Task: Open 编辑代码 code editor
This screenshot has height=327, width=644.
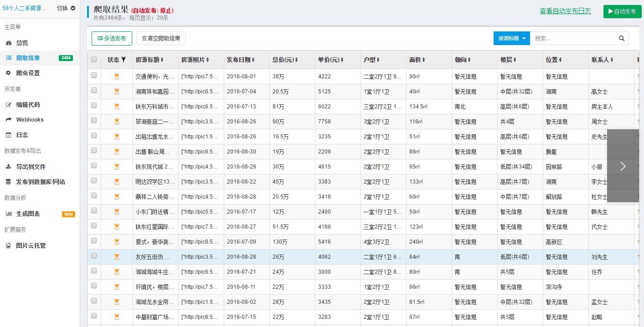Action: click(x=28, y=105)
